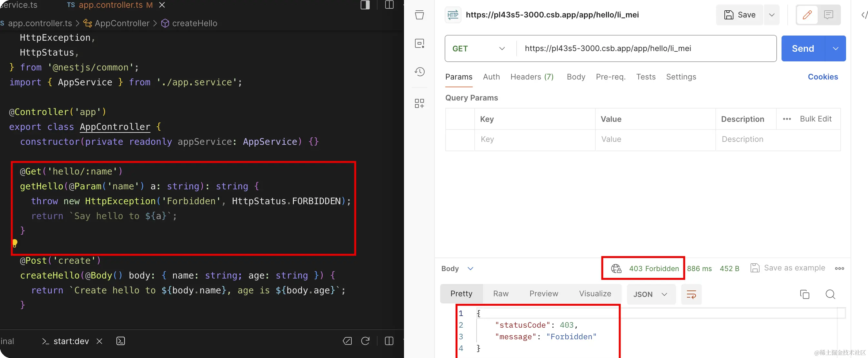868x358 pixels.
Task: Open the JSON format dropdown
Action: click(x=651, y=294)
